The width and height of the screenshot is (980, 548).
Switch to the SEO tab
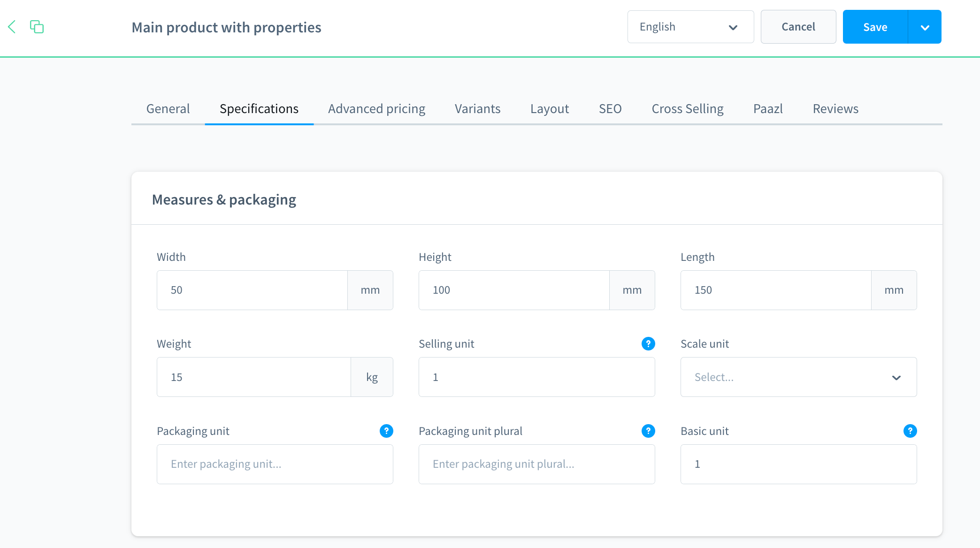pyautogui.click(x=610, y=109)
